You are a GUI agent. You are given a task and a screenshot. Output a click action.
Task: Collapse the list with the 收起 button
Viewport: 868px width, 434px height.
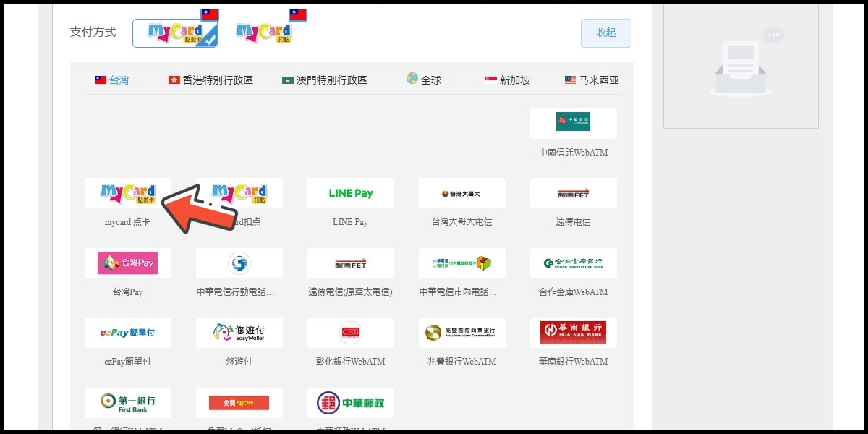point(606,33)
